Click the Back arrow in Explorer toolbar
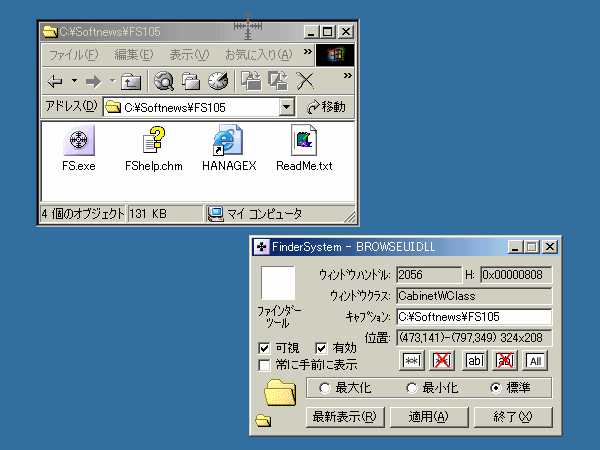Viewport: 600px width, 450px height. [x=56, y=81]
